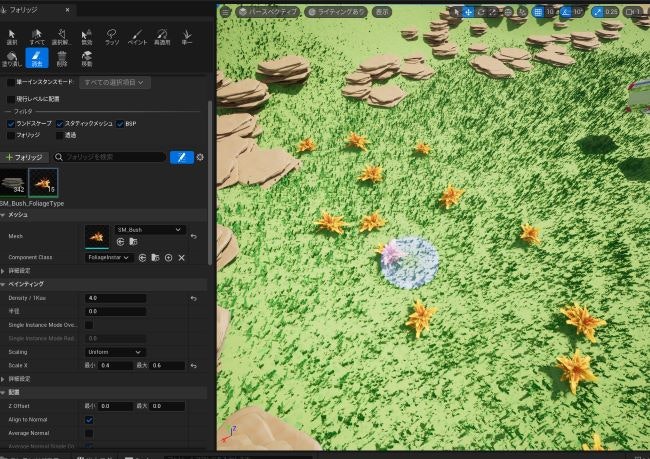
Task: Open パースペクティブ viewport menu
Action: coord(268,12)
